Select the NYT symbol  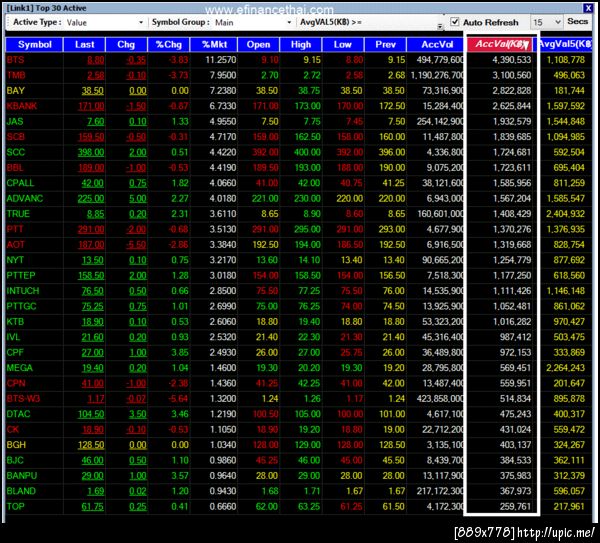click(x=15, y=260)
